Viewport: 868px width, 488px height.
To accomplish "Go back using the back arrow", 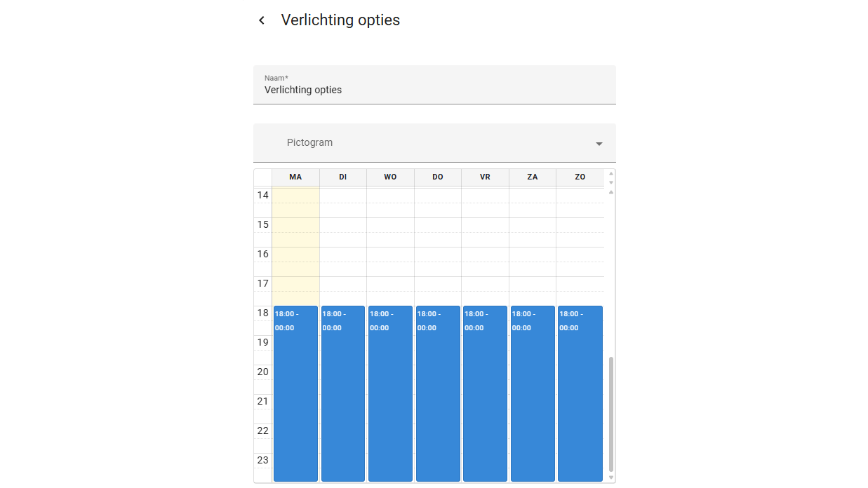I will click(x=262, y=20).
